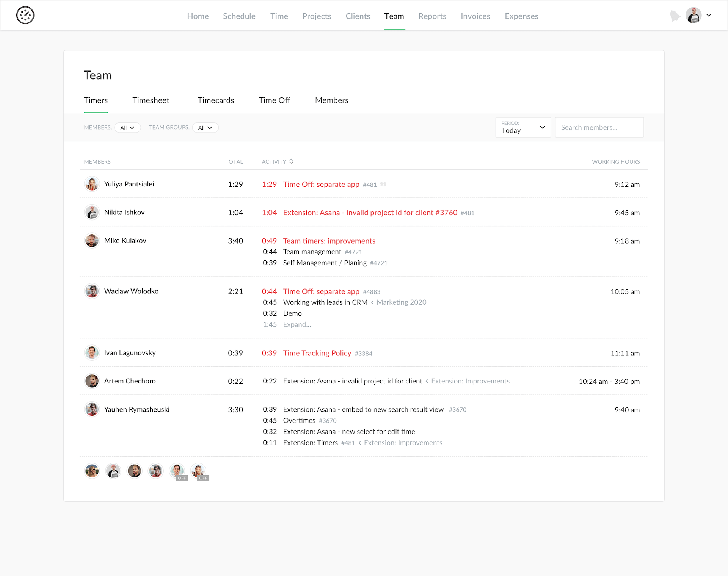Click 'Team management' activity entry
This screenshot has height=576, width=728.
[312, 252]
